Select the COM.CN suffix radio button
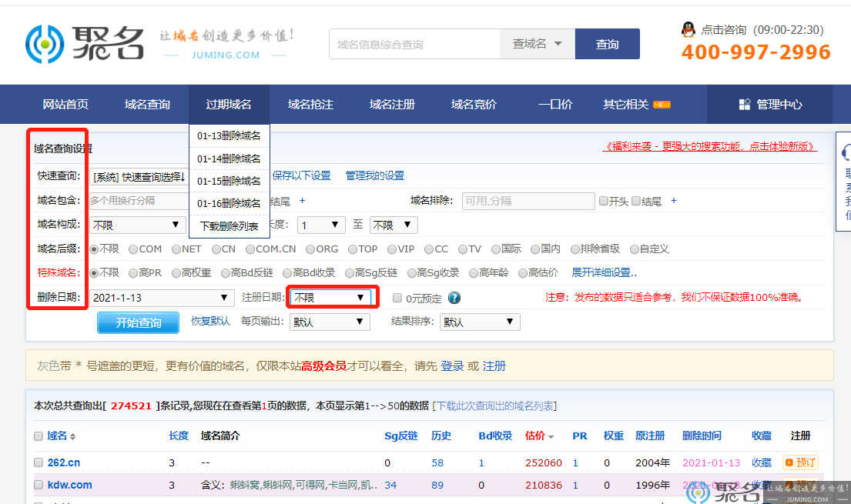851x504 pixels. pos(250,249)
